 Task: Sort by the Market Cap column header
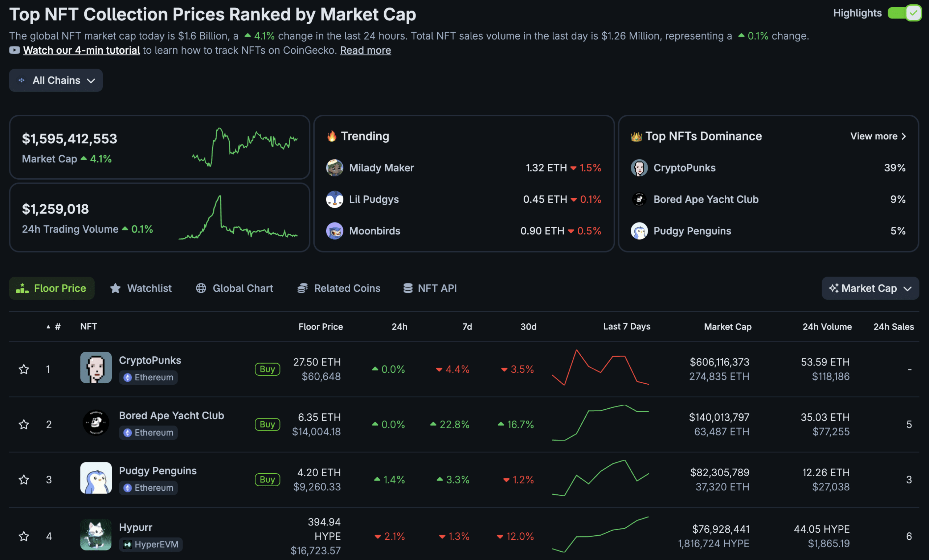pyautogui.click(x=728, y=327)
